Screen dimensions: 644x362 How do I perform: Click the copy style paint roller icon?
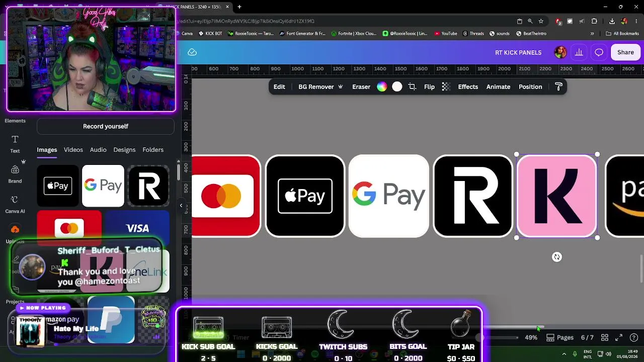coord(558,87)
